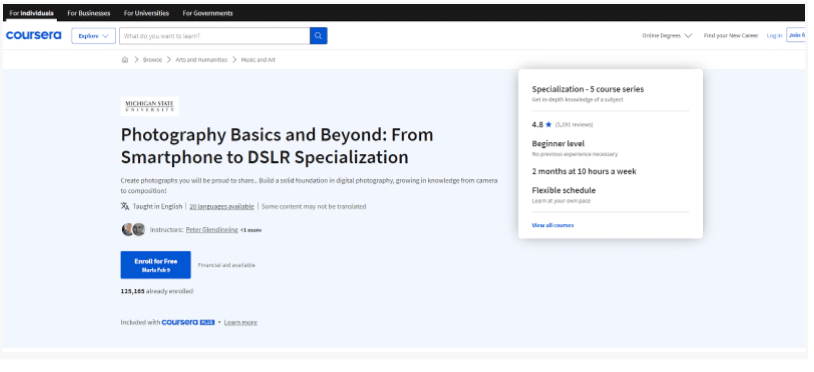Click the Enroll for Free button
Viewport: 814px width, 372px height.
coord(156,265)
